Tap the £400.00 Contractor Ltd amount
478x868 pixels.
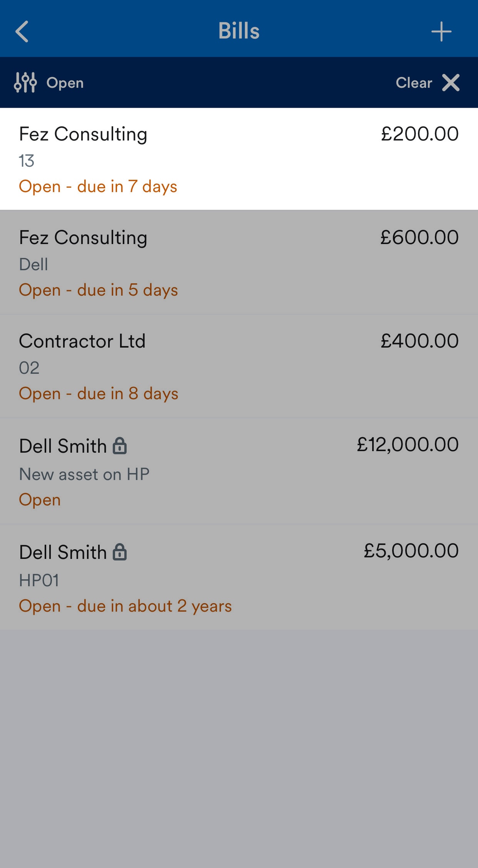coord(420,341)
